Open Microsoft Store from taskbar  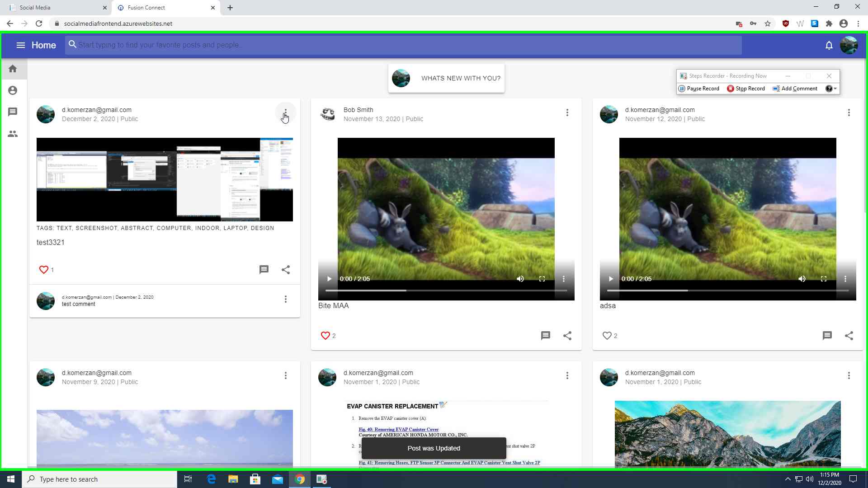click(x=255, y=479)
